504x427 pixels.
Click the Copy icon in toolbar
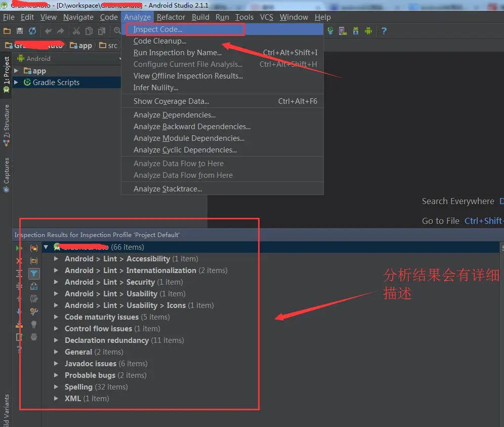tap(89, 31)
